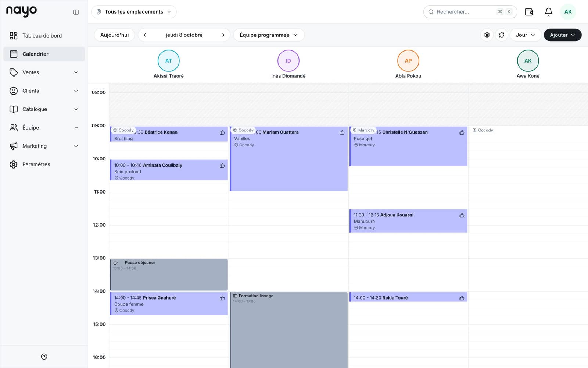Image resolution: width=588 pixels, height=368 pixels.
Task: Select Akissi Traoré AT avatar
Action: 168,61
